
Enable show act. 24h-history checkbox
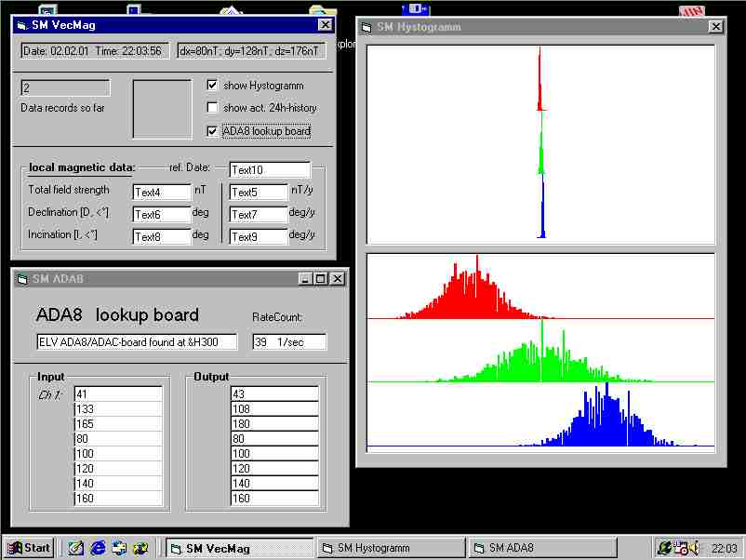[213, 108]
